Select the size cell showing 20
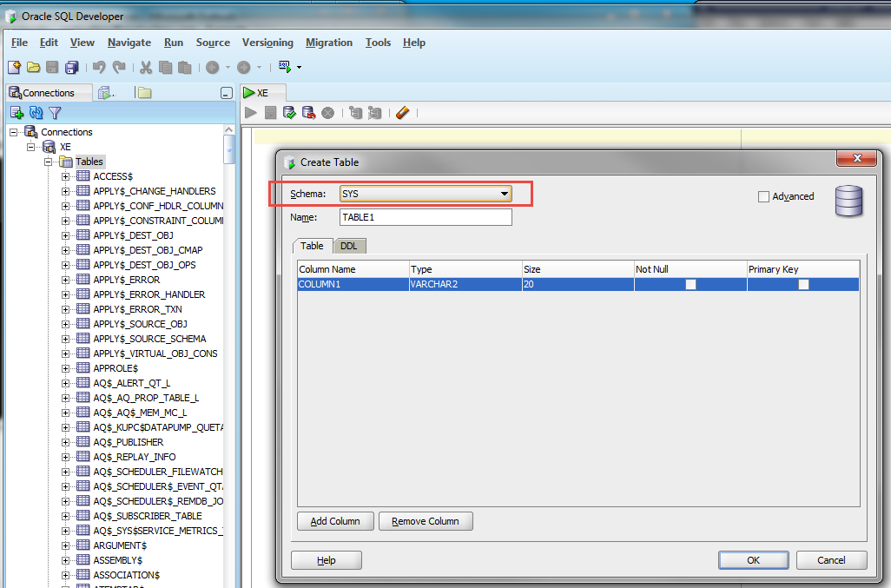The height and width of the screenshot is (588, 891). [577, 284]
